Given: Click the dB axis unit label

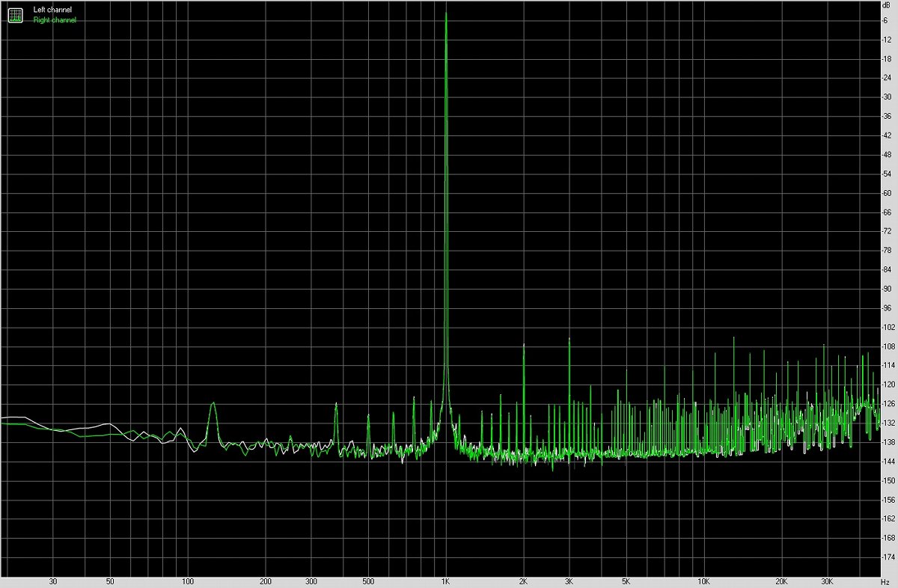Looking at the screenshot, I should click(888, 6).
